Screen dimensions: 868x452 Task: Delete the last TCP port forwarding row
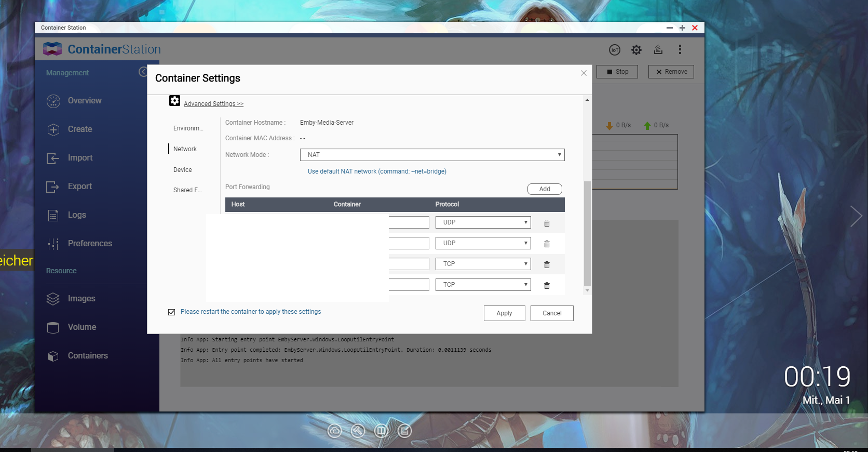tap(547, 285)
